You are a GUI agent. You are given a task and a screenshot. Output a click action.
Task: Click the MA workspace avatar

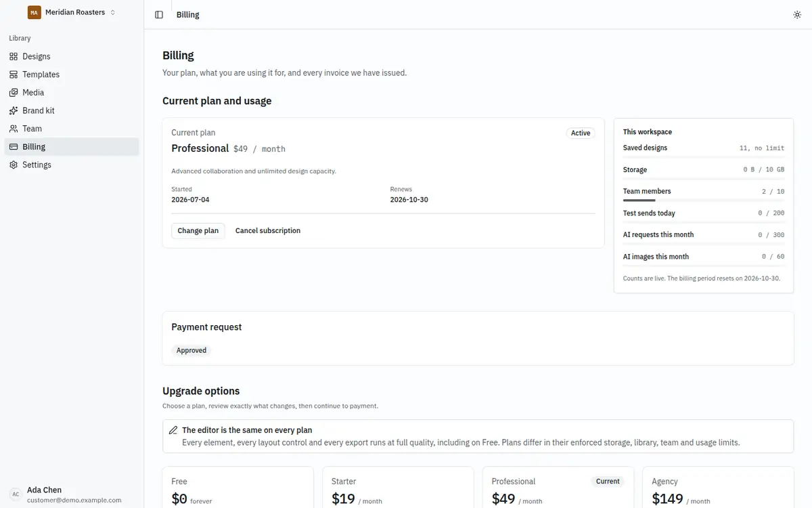coord(35,12)
